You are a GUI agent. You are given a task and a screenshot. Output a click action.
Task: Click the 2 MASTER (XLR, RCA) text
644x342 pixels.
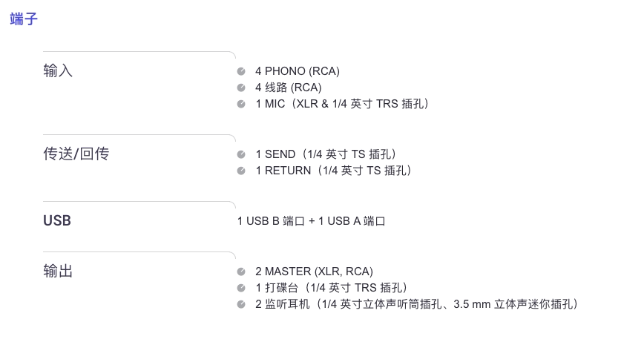pyautogui.click(x=314, y=272)
